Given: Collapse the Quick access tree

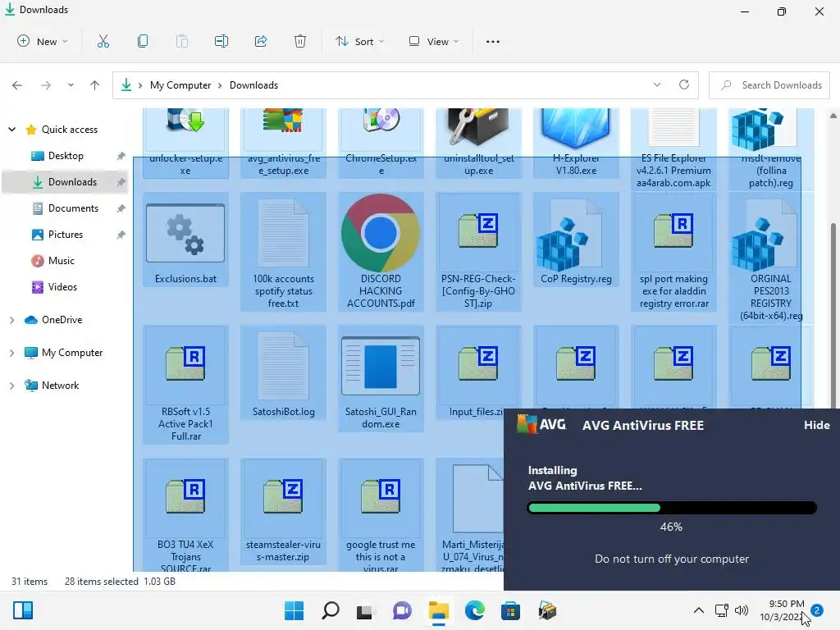Looking at the screenshot, I should point(11,129).
